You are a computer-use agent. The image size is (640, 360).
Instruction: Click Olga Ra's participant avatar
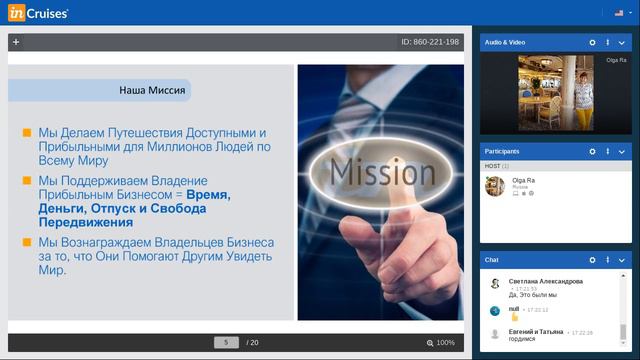click(x=495, y=186)
